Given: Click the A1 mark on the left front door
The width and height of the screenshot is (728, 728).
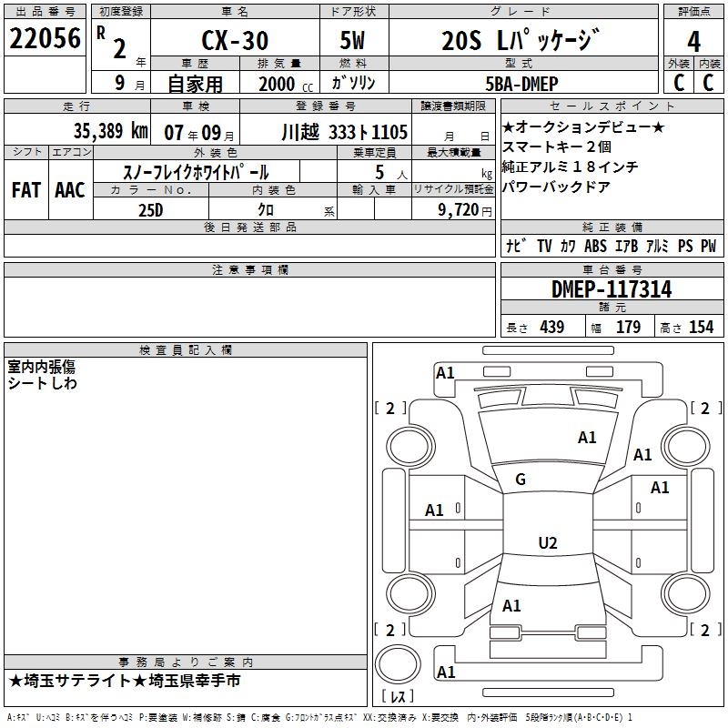Looking at the screenshot, I should [434, 511].
